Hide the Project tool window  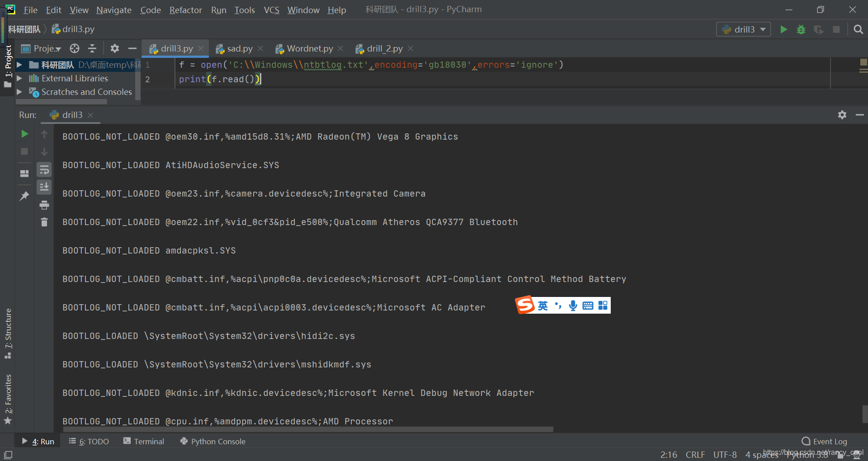(132, 48)
